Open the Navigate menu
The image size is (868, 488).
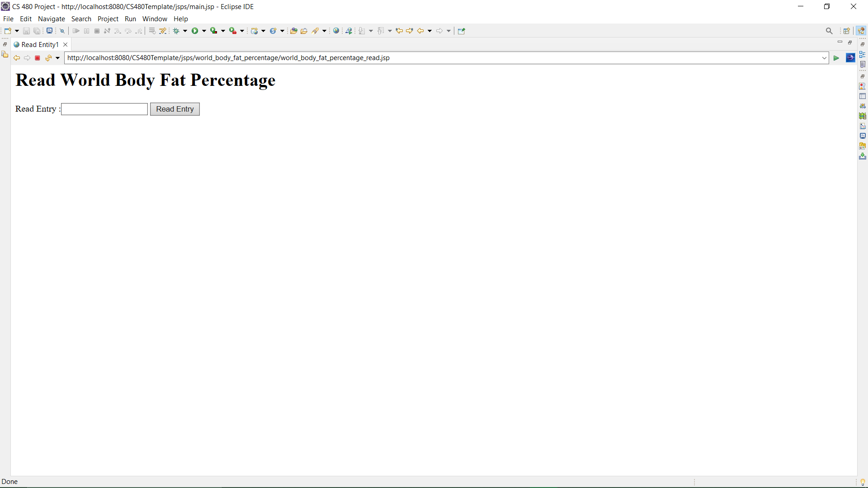click(51, 19)
